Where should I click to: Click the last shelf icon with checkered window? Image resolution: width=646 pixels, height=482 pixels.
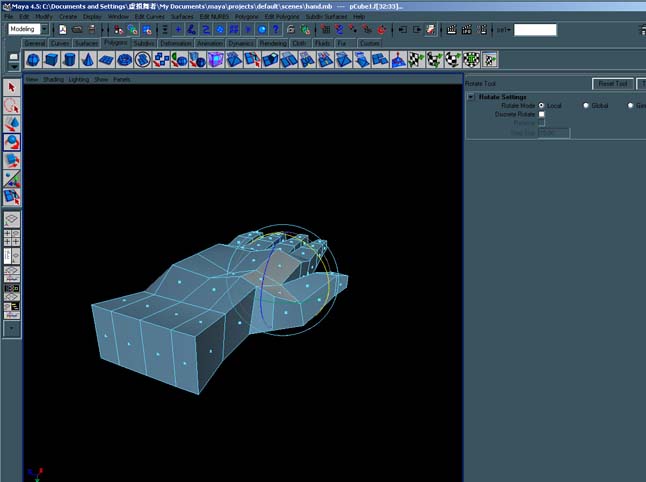click(x=490, y=60)
